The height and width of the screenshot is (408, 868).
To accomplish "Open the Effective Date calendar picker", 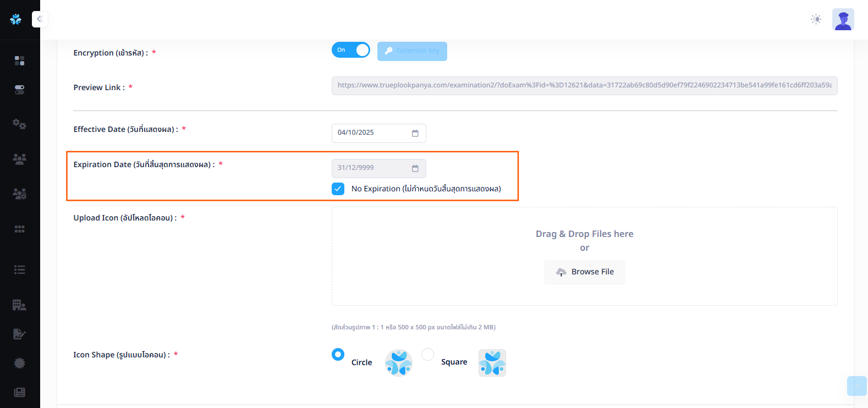I will pos(415,133).
